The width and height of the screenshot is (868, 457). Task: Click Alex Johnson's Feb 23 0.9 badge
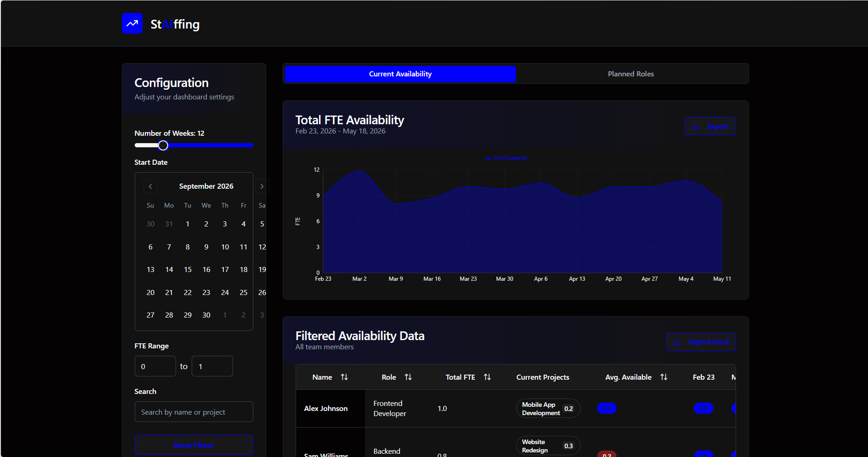pyautogui.click(x=703, y=409)
